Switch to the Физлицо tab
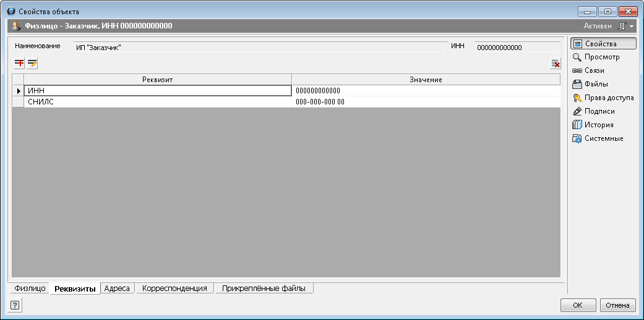Screen dimensions: 644x320 point(30,288)
